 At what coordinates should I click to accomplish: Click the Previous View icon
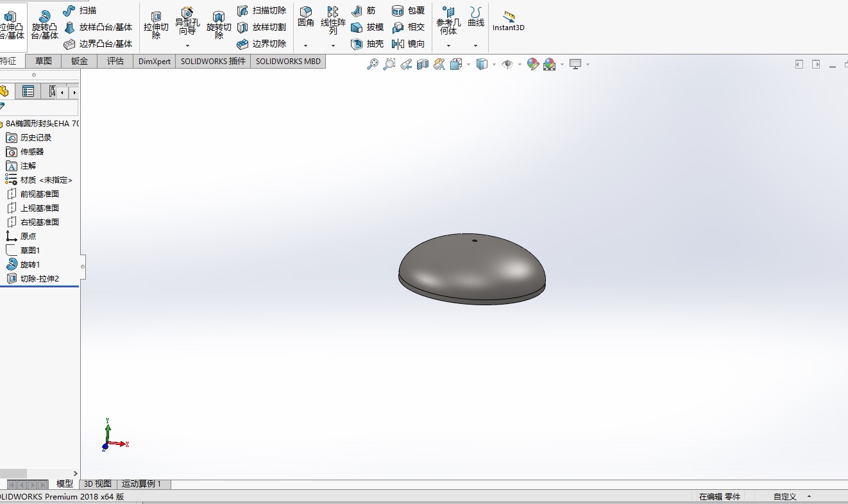(x=406, y=64)
